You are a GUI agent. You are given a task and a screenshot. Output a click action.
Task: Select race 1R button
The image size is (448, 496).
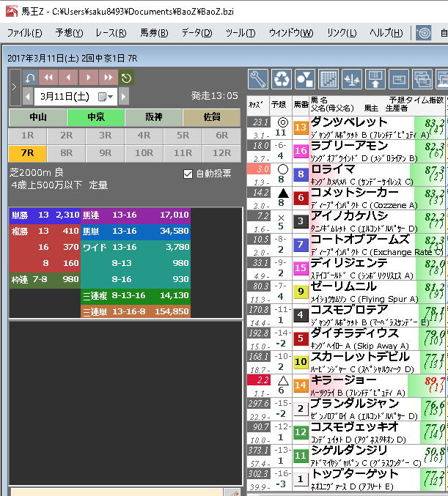click(28, 136)
